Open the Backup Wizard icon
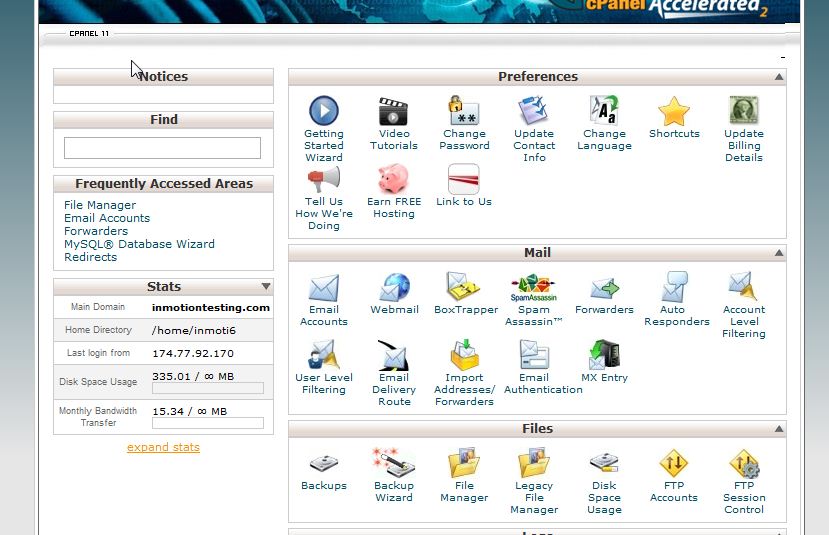 click(x=393, y=463)
